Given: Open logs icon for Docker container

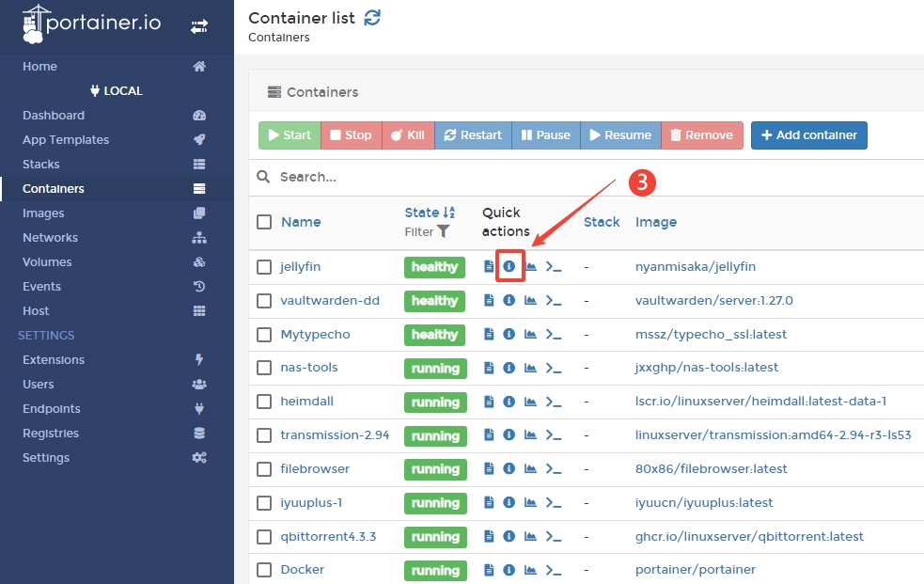Looking at the screenshot, I should point(489,570).
